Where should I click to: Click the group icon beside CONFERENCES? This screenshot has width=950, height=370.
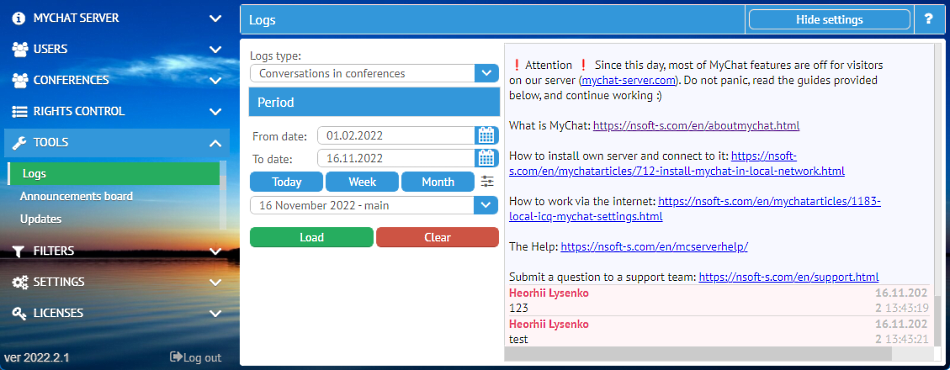click(x=20, y=80)
